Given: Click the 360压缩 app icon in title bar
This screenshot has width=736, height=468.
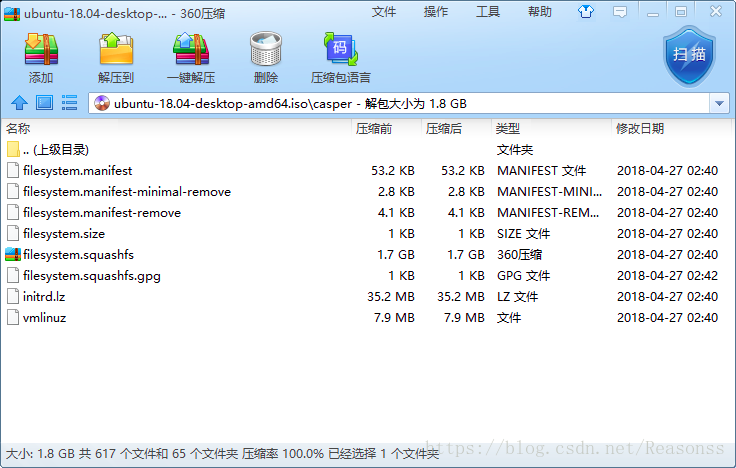Looking at the screenshot, I should (12, 14).
